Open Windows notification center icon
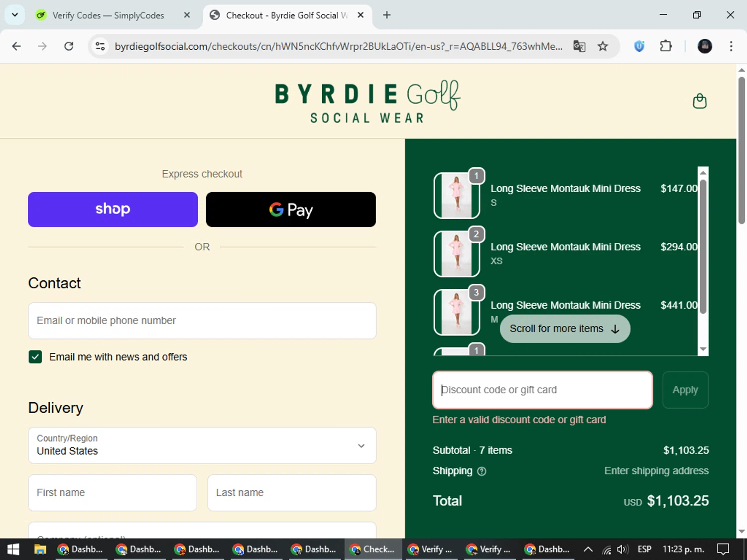Image resolution: width=747 pixels, height=560 pixels. tap(723, 549)
